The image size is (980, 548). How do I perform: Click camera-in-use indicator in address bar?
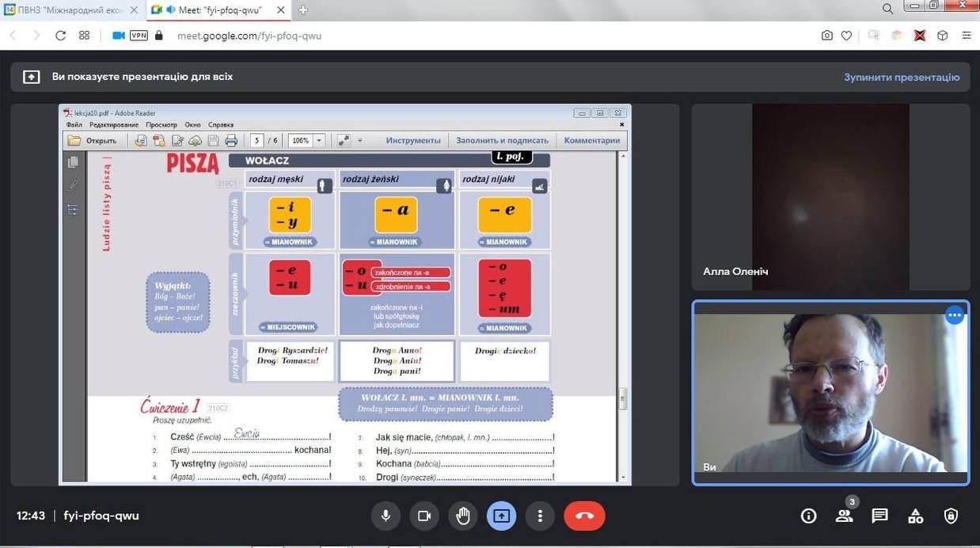pyautogui.click(x=119, y=36)
